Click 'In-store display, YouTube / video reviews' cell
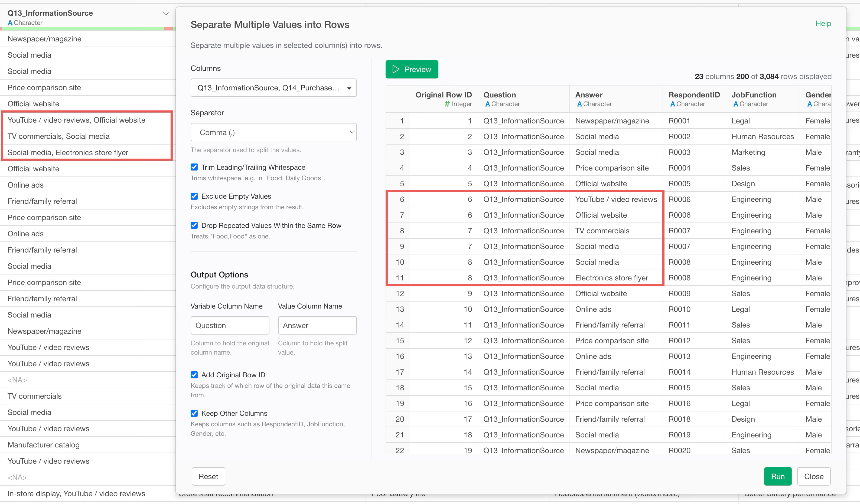This screenshot has width=860, height=504. 87,493
